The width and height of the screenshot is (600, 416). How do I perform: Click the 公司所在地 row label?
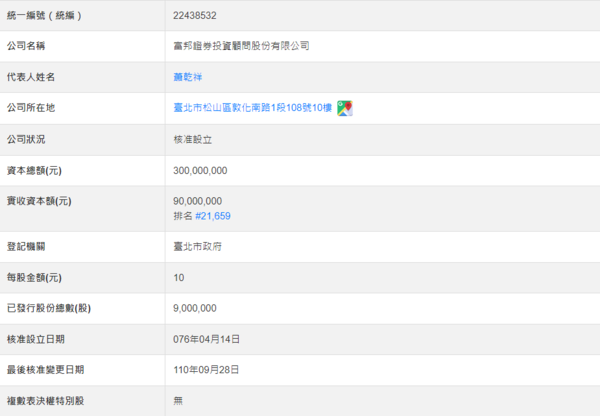click(x=31, y=108)
